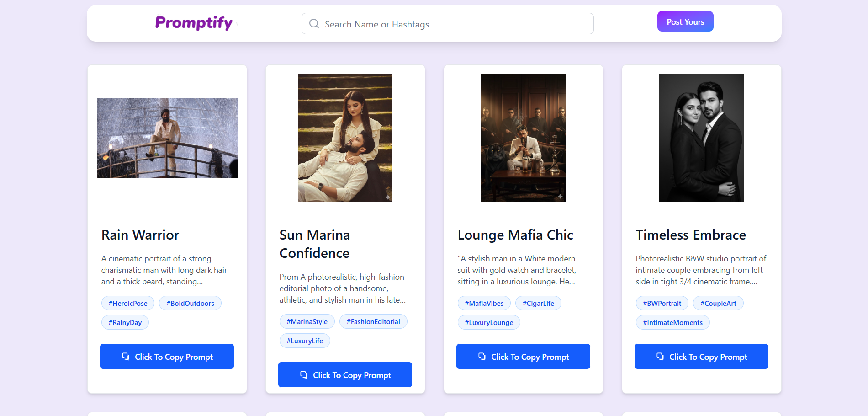Click the sparkle icon on Sun Marina image
The width and height of the screenshot is (868, 416).
(x=387, y=197)
